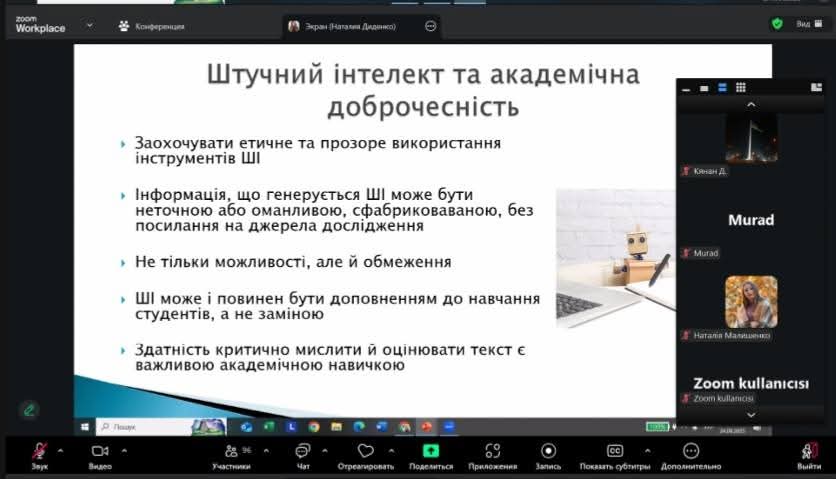Viewport: 836px width, 479px height.
Task: Open the Чат chat panel
Action: (303, 453)
